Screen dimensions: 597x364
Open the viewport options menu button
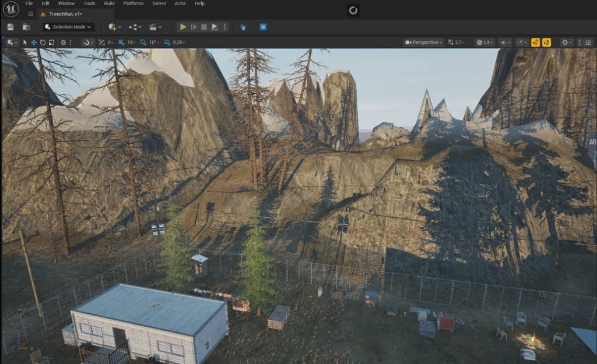point(12,42)
